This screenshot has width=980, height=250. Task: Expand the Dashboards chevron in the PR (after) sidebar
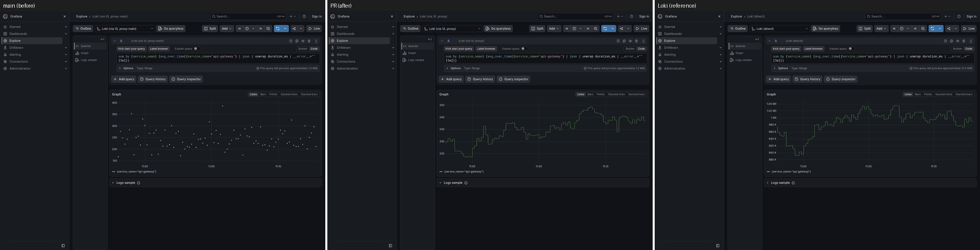[x=393, y=34]
